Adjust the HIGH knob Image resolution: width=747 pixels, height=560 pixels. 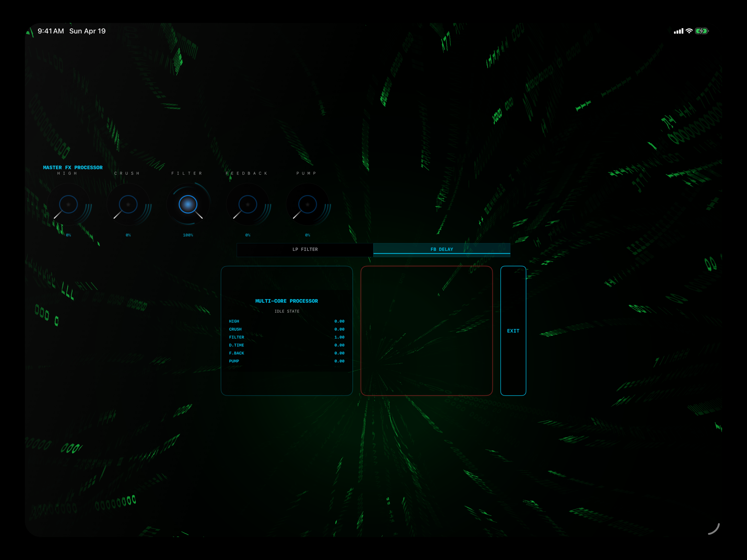pyautogui.click(x=69, y=204)
